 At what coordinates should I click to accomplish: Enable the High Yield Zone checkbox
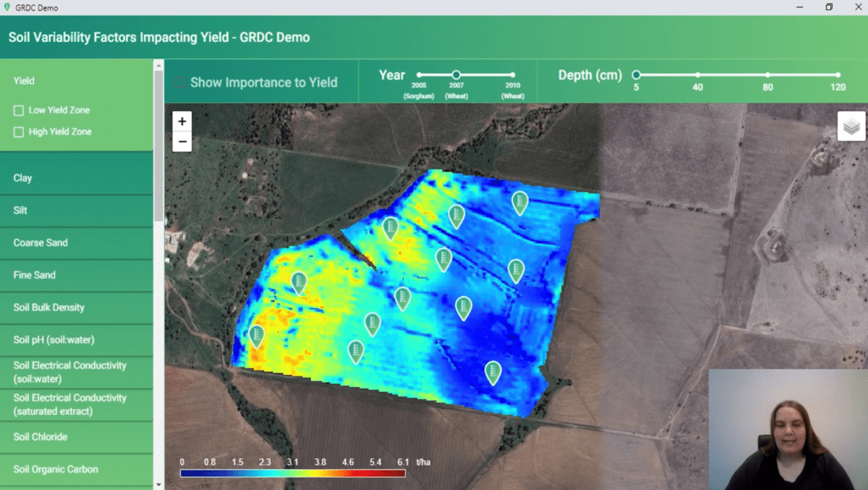click(x=19, y=132)
